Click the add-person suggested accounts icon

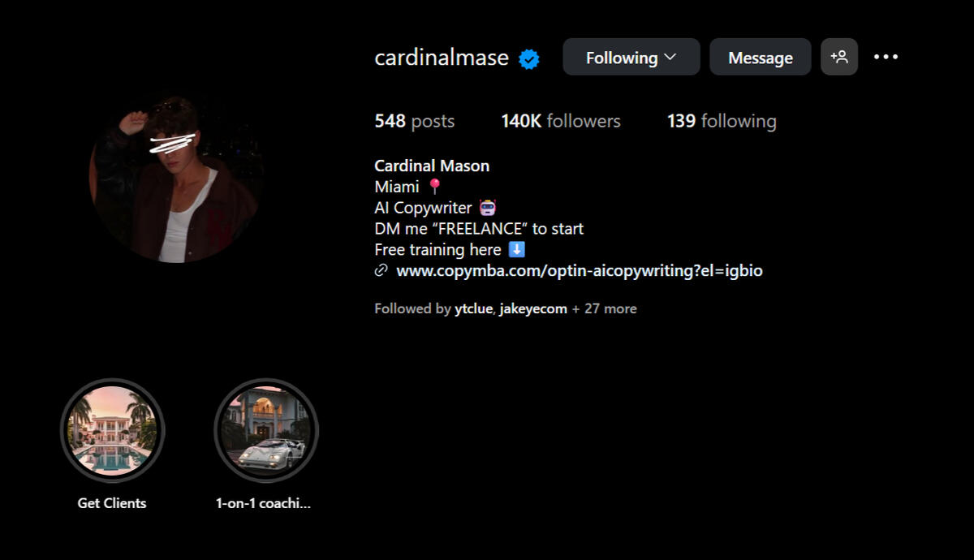[x=839, y=57]
